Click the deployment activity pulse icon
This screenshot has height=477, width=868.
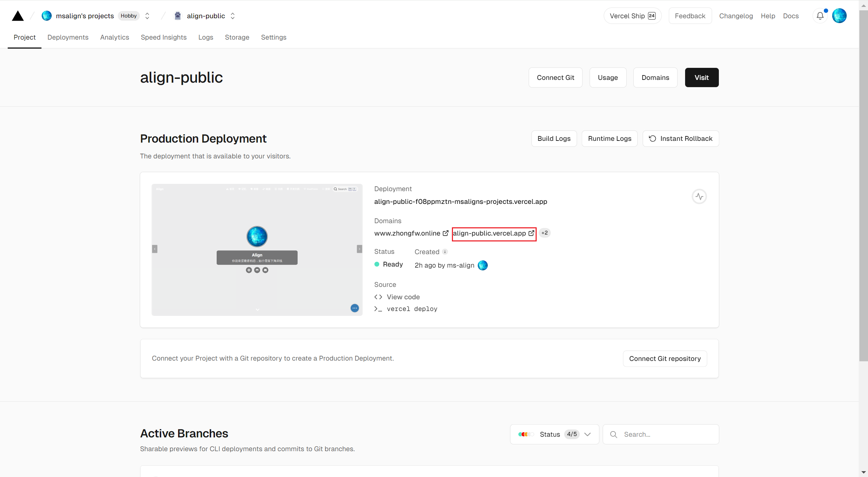pos(699,196)
